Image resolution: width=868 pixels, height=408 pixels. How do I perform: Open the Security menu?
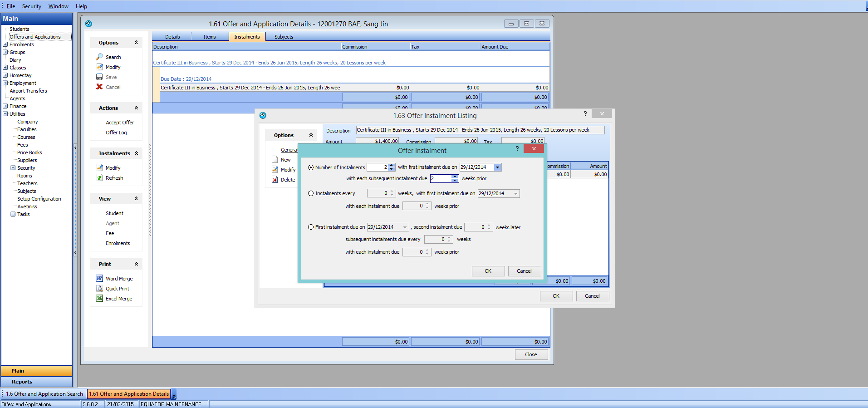31,6
